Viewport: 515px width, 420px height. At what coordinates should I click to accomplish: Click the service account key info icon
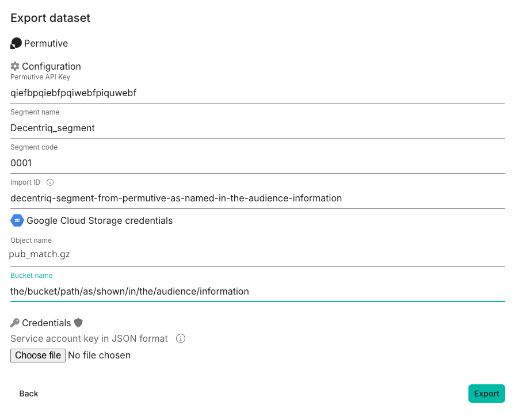click(180, 338)
